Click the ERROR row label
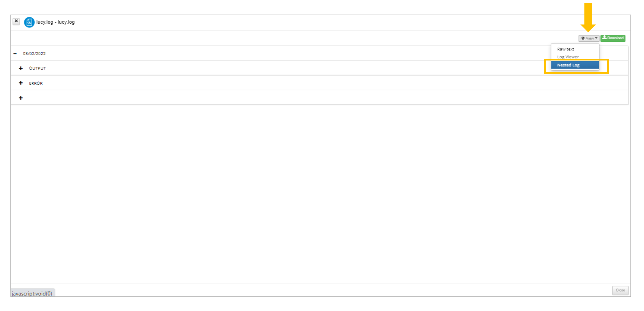Image resolution: width=644 pixels, height=311 pixels. click(36, 83)
